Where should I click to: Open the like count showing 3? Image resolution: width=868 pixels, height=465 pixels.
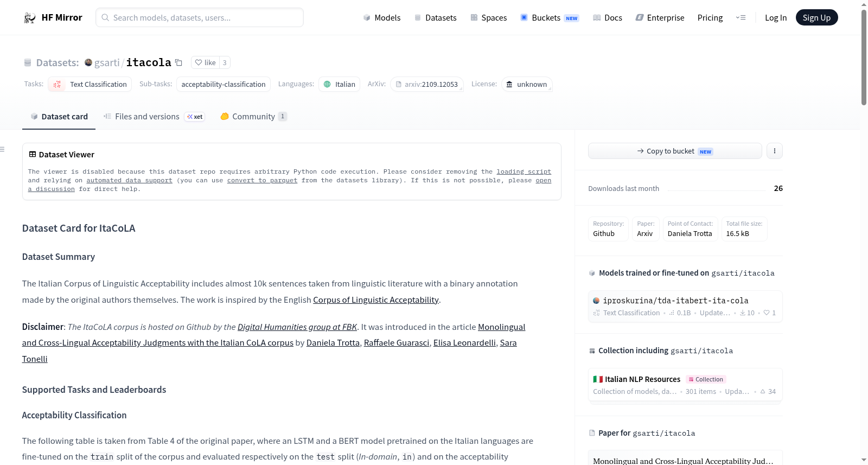(x=225, y=62)
